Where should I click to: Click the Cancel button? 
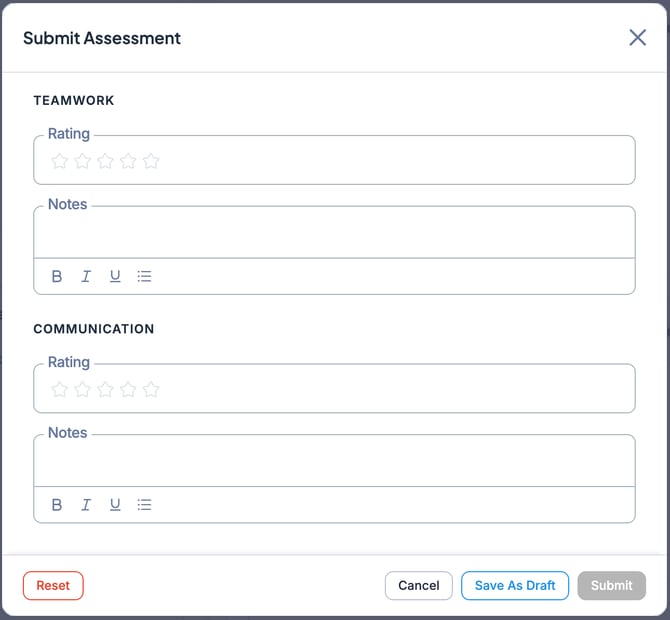point(418,586)
